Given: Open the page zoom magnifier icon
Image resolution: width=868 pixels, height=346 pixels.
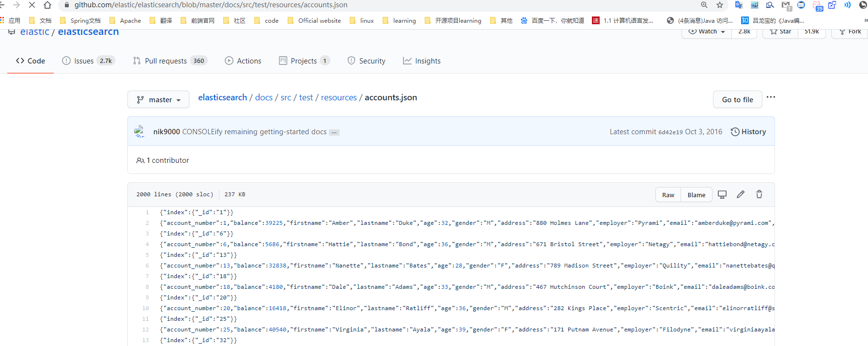Looking at the screenshot, I should pos(704,5).
